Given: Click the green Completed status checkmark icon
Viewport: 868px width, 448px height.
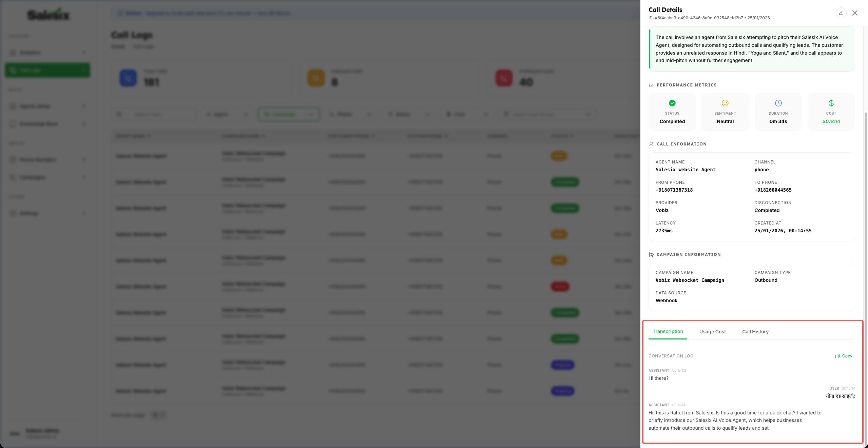Looking at the screenshot, I should coord(672,103).
